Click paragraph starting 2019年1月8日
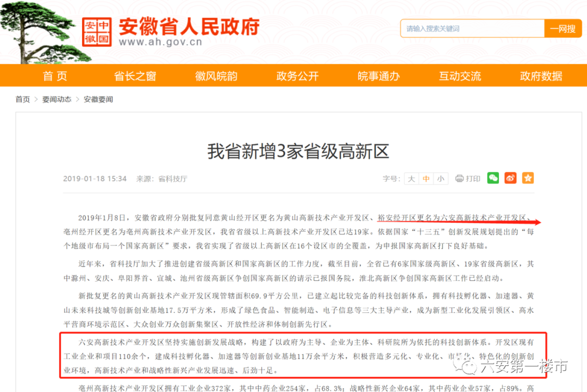587x392 pixels. (x=298, y=231)
